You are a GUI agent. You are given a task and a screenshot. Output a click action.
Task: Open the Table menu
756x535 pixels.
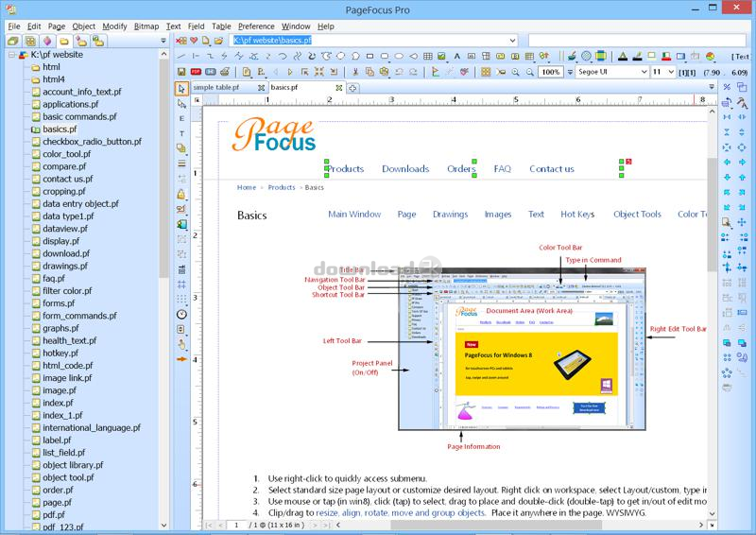(x=221, y=26)
